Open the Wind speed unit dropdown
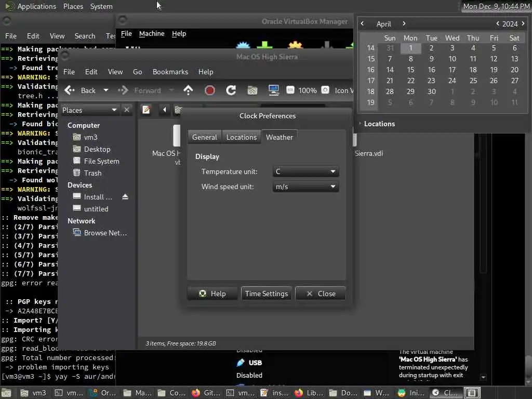The image size is (532, 399). (305, 187)
